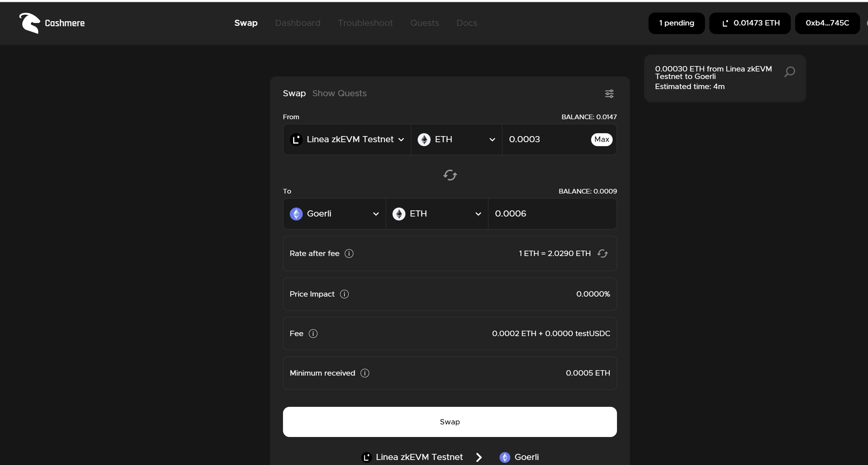This screenshot has width=868, height=465.
Task: Go to Dashboard menu item
Action: 297,23
